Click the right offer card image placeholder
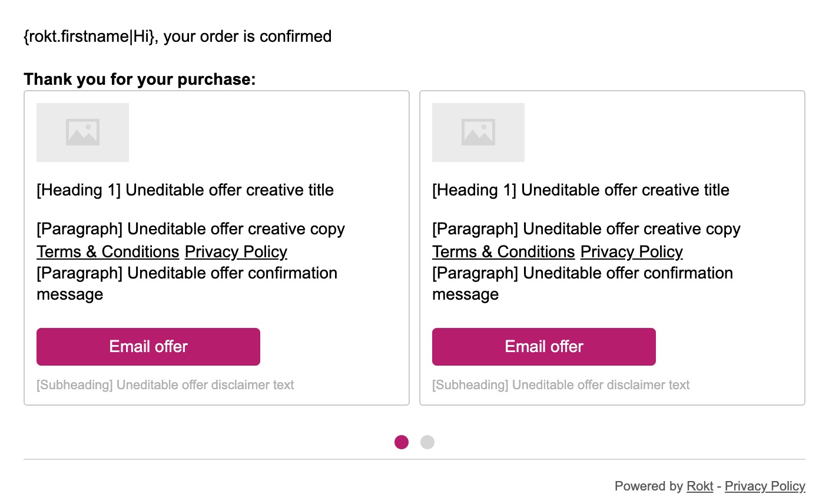This screenshot has height=504, width=829. 478,132
